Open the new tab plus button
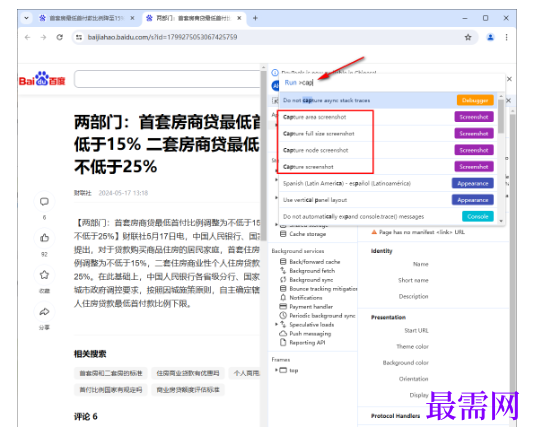538x437 pixels. [x=255, y=18]
